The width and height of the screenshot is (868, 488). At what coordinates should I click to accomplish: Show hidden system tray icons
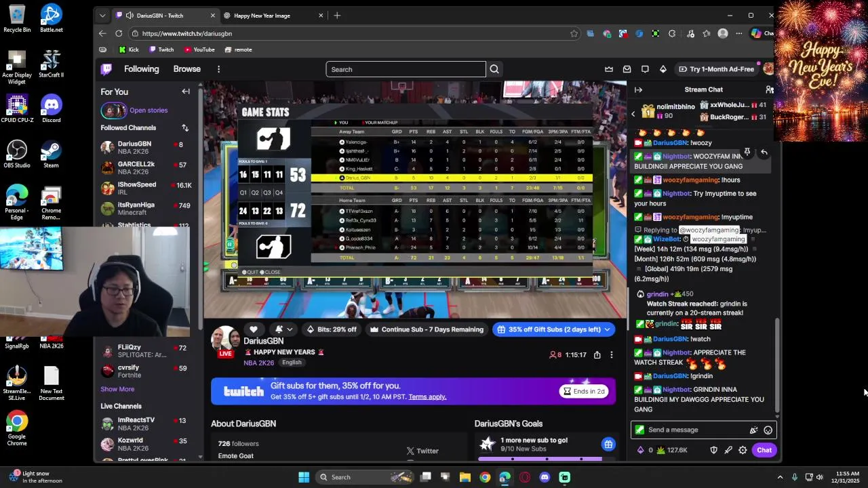[x=780, y=477]
